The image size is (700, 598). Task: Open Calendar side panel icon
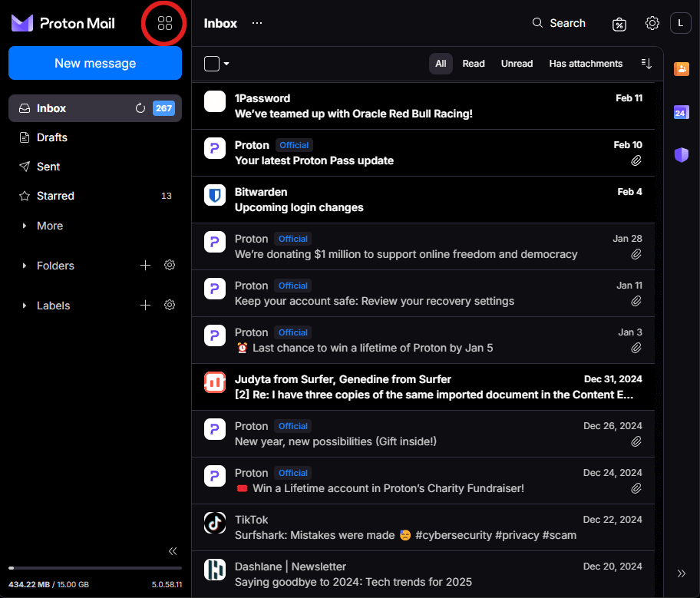click(682, 112)
